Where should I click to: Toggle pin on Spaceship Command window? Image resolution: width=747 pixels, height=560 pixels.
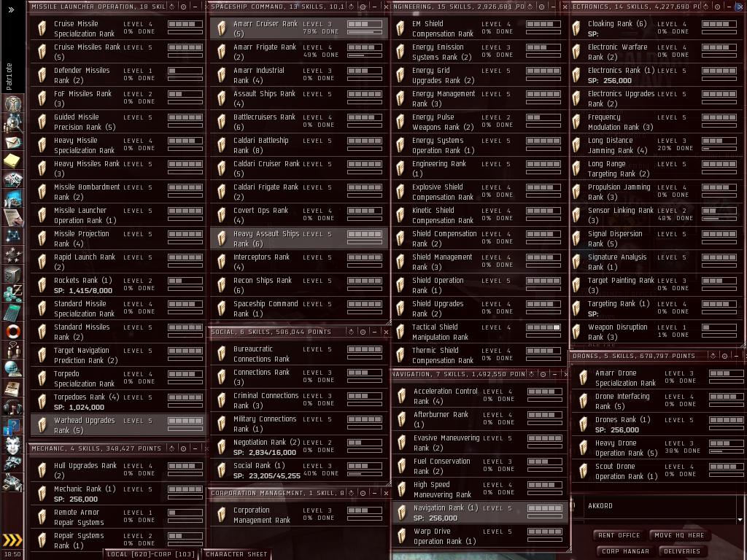(363, 7)
